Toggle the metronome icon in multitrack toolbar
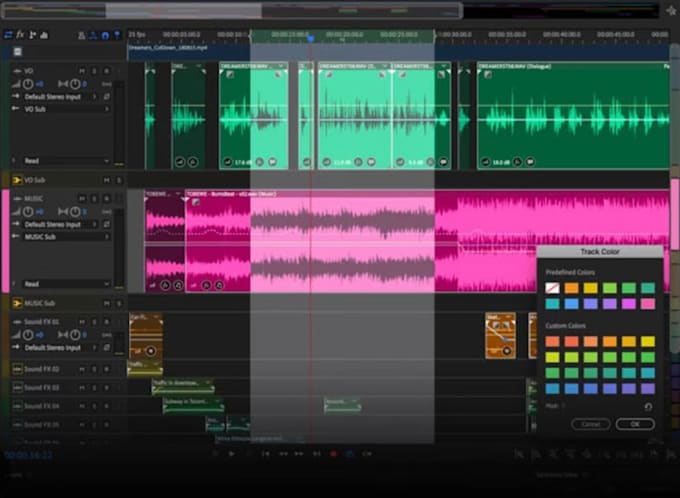 pyautogui.click(x=81, y=36)
